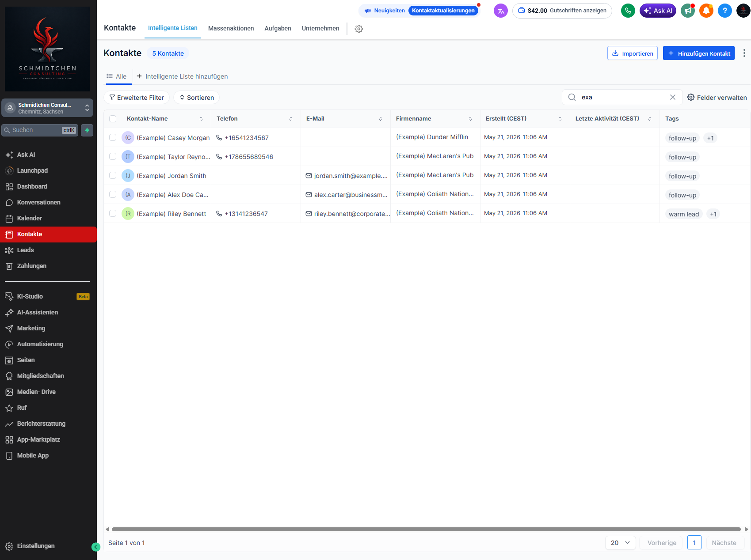Open the orange notifications bell
Image resolution: width=751 pixels, height=560 pixels.
tap(706, 11)
